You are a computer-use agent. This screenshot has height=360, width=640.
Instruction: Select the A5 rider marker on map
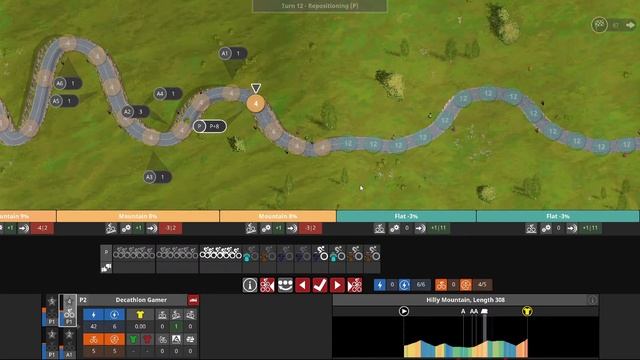(x=64, y=100)
